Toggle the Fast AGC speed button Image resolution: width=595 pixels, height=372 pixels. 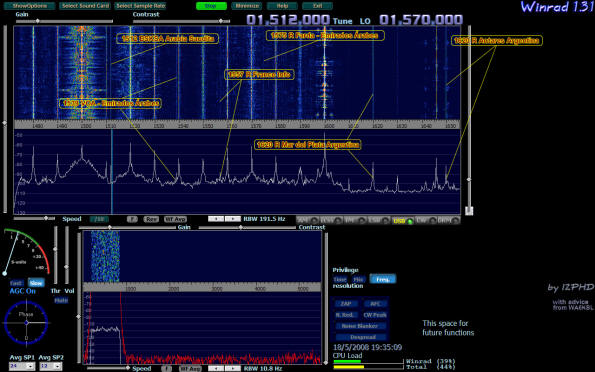coord(17,283)
